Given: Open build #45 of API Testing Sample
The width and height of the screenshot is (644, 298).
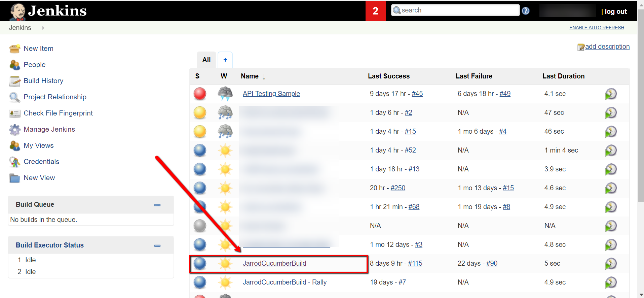Looking at the screenshot, I should point(417,94).
